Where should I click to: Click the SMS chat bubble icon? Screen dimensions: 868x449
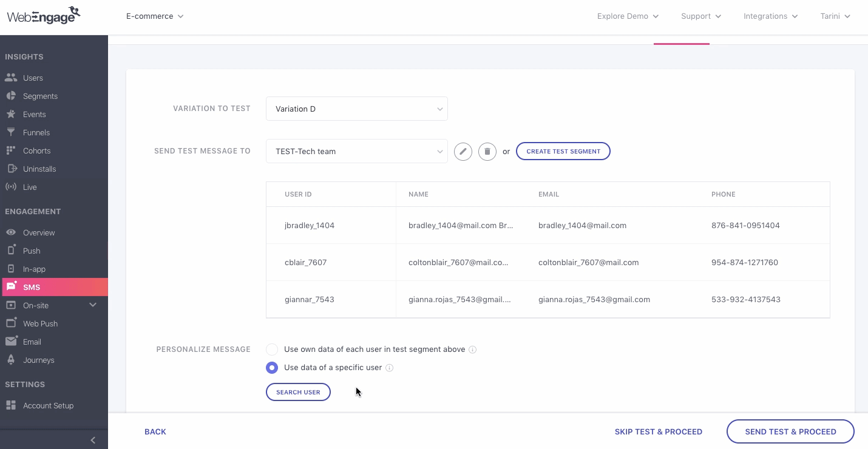click(11, 286)
